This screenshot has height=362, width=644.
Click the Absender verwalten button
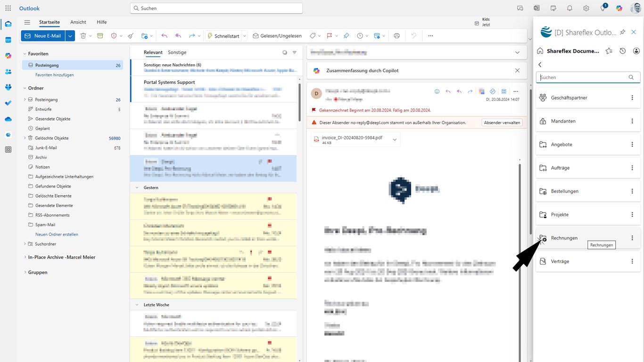[502, 123]
